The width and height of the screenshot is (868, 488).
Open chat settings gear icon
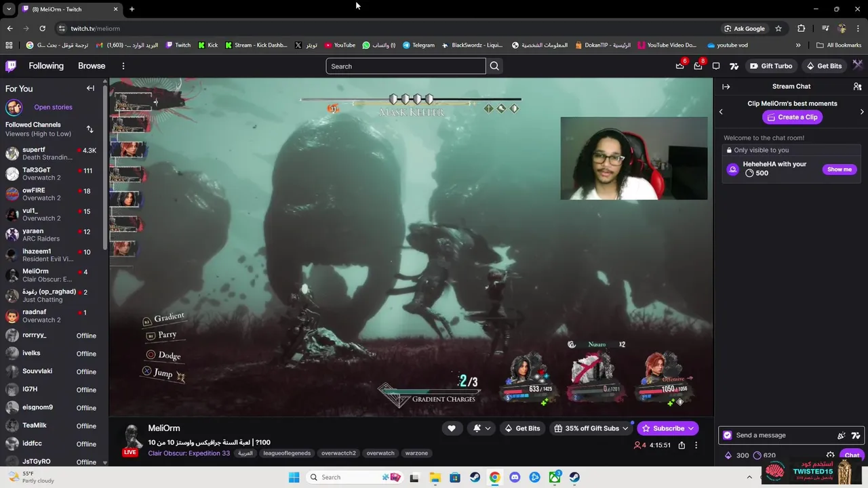[x=830, y=455]
